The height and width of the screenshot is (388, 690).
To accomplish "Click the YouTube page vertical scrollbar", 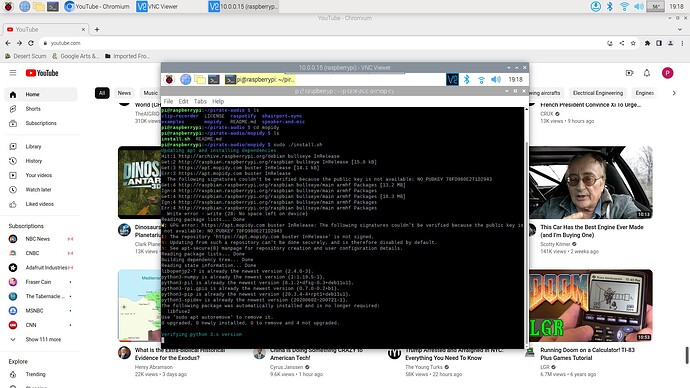I will 687,355.
